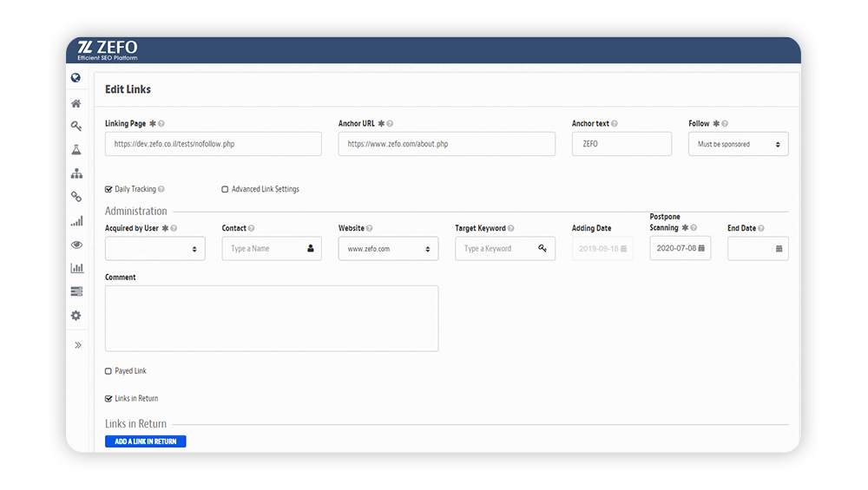This screenshot has width=868, height=490.
Task: Click help icon beside Acquired by User
Action: point(174,228)
